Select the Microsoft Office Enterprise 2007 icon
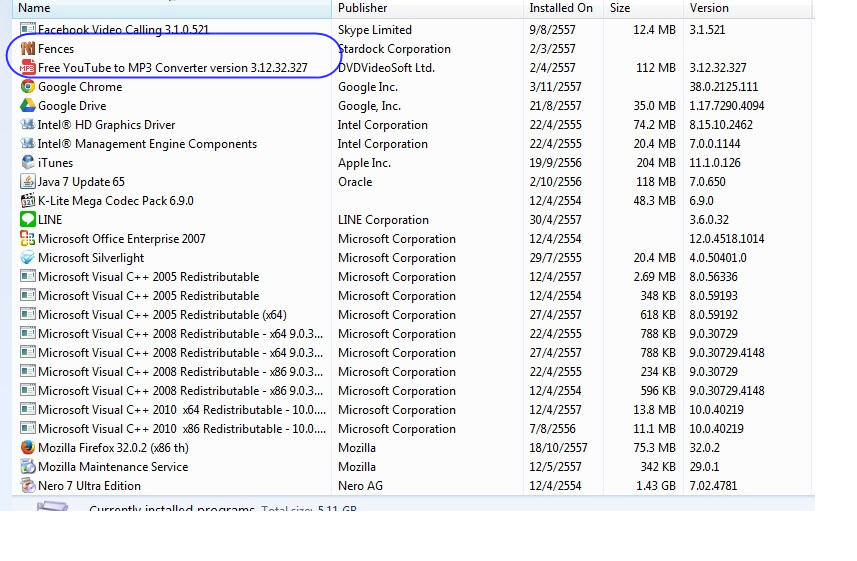This screenshot has height=561, width=857. click(28, 238)
